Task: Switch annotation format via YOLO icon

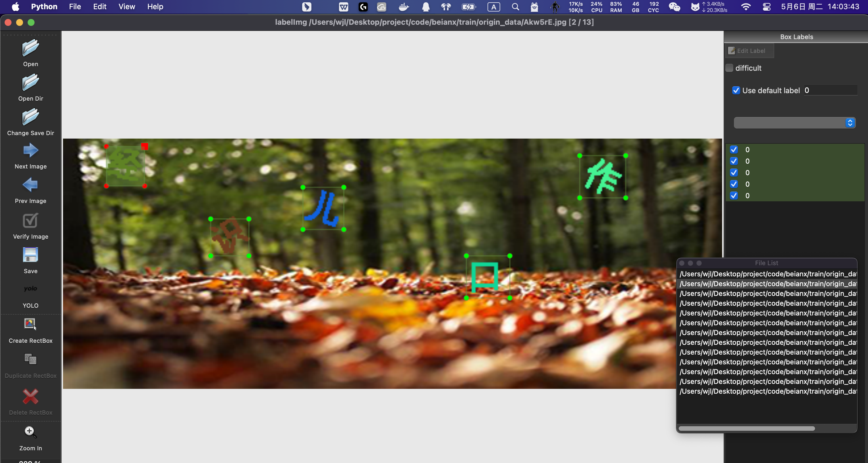Action: pyautogui.click(x=30, y=289)
